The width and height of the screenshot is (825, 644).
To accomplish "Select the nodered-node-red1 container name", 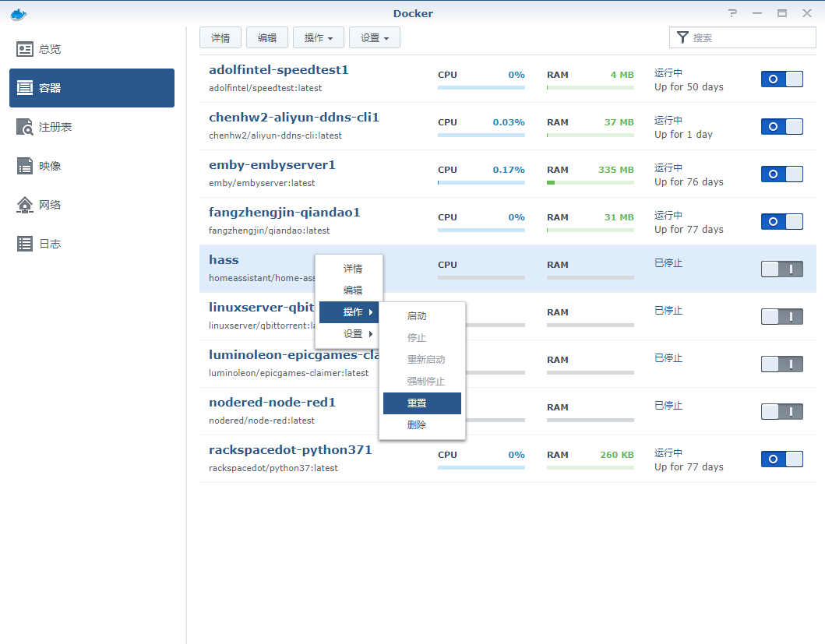I will click(273, 403).
